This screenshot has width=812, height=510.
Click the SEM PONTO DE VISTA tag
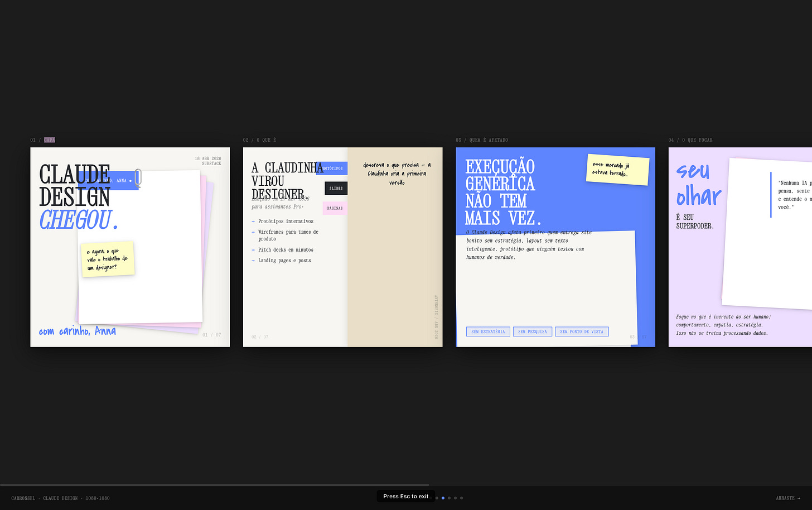point(582,331)
